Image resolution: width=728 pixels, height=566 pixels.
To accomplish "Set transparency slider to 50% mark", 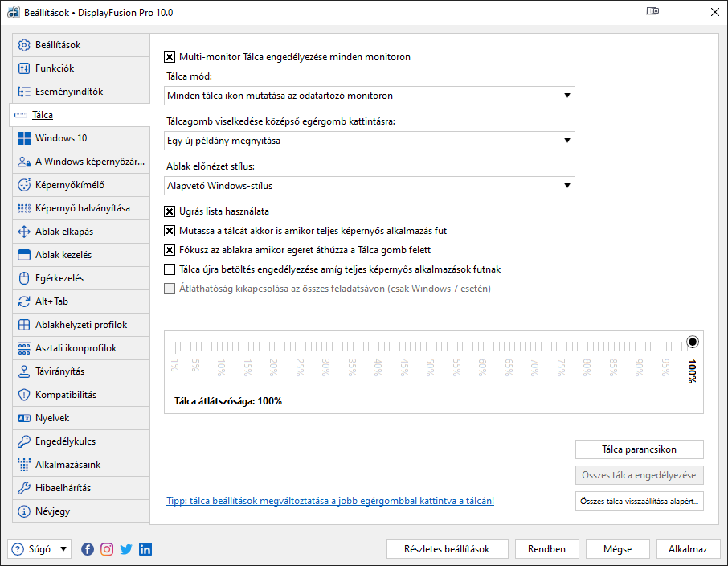I will [430, 347].
